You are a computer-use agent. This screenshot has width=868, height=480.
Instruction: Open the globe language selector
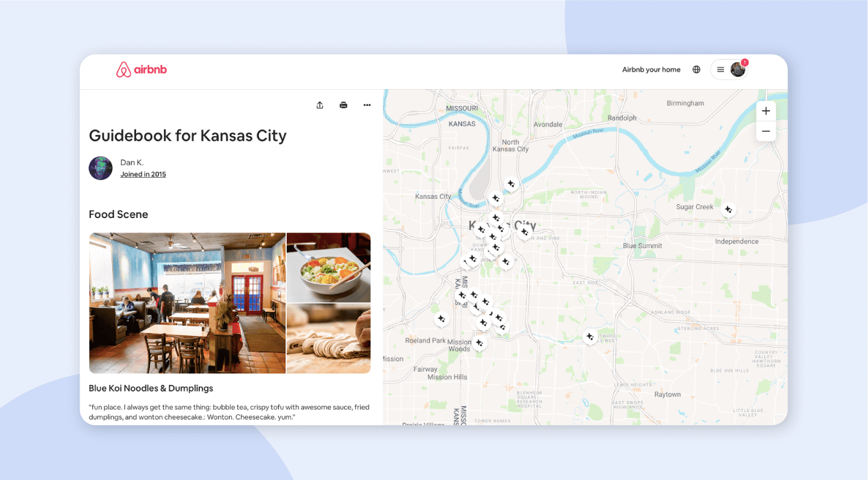pos(696,70)
